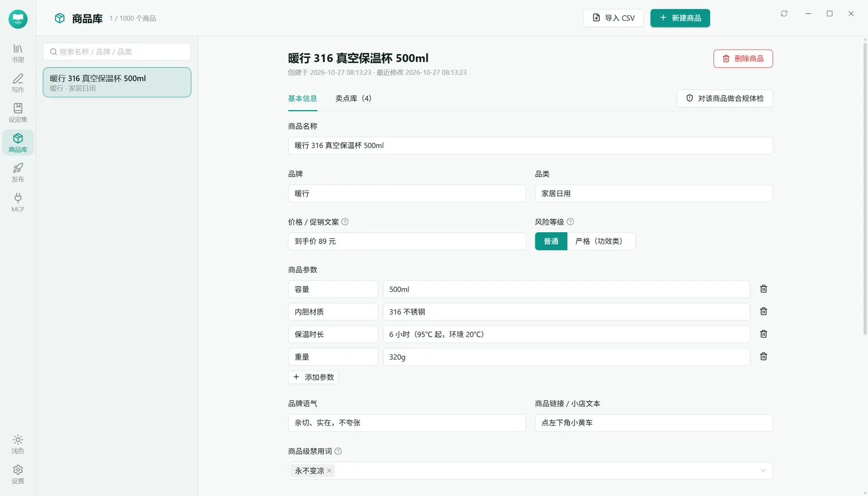Click the 新建商品 button
The height and width of the screenshot is (496, 868).
[x=680, y=18]
